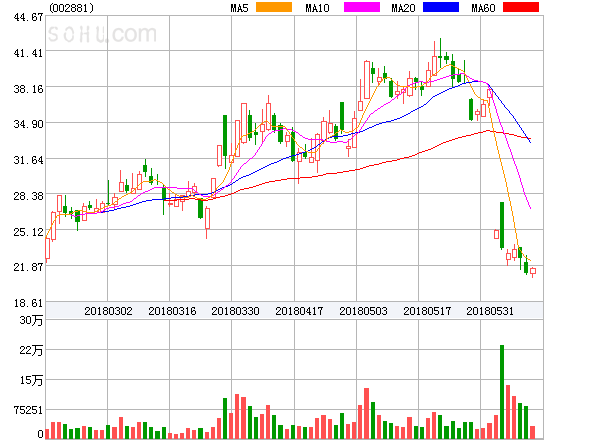
Task: Click the 18.61 price axis label
Action: click(28, 303)
